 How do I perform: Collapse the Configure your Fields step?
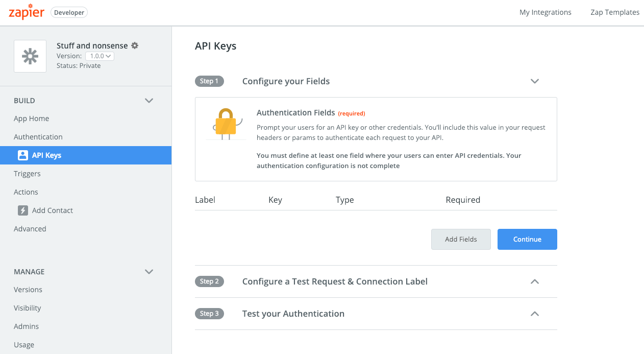tap(534, 81)
